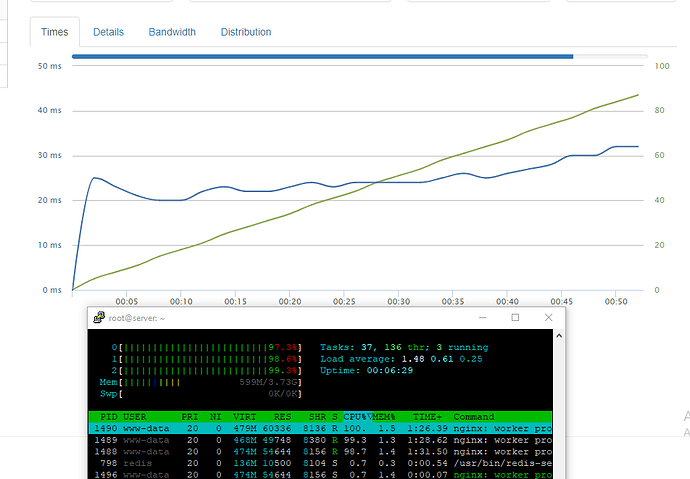Click the PuTTY icon in terminal title bar

coord(99,318)
